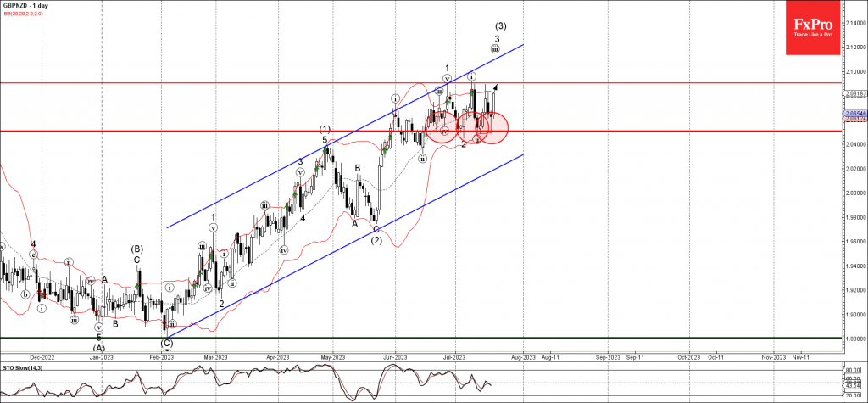Click the 2.06548 current price tag
Viewport: 868px width, 403px height.
click(854, 113)
